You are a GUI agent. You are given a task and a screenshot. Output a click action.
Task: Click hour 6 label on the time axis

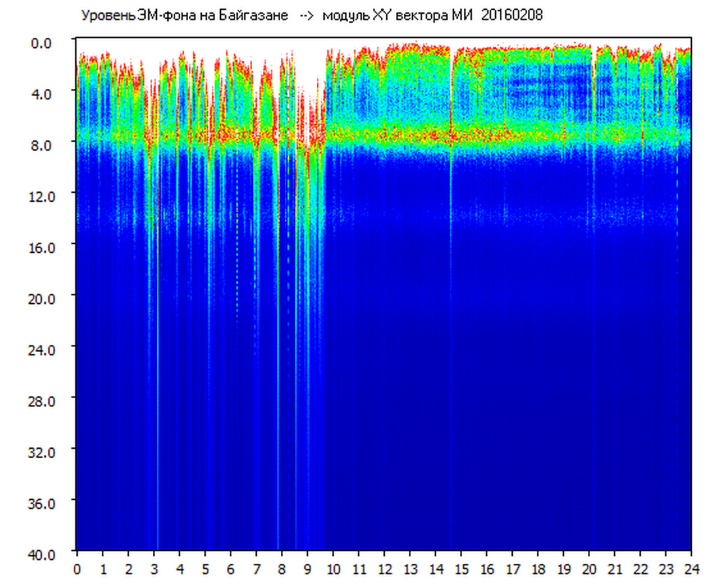pyautogui.click(x=231, y=569)
